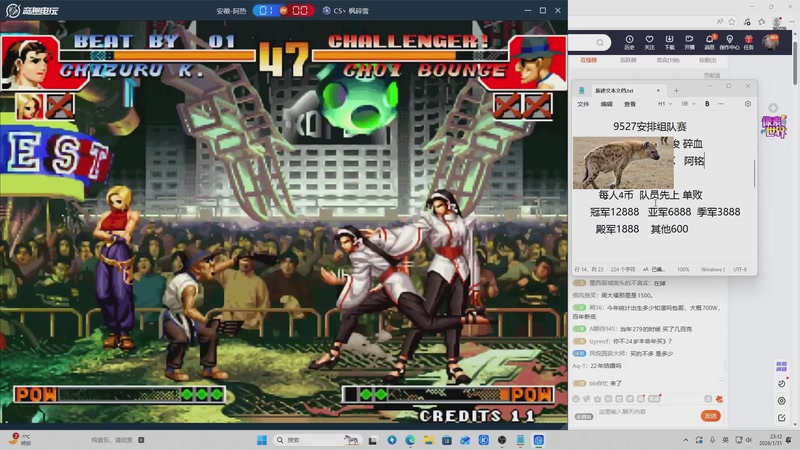Screen dimensions: 800x450
Task: Bookmark page with address bar star
Action: tap(732, 21)
